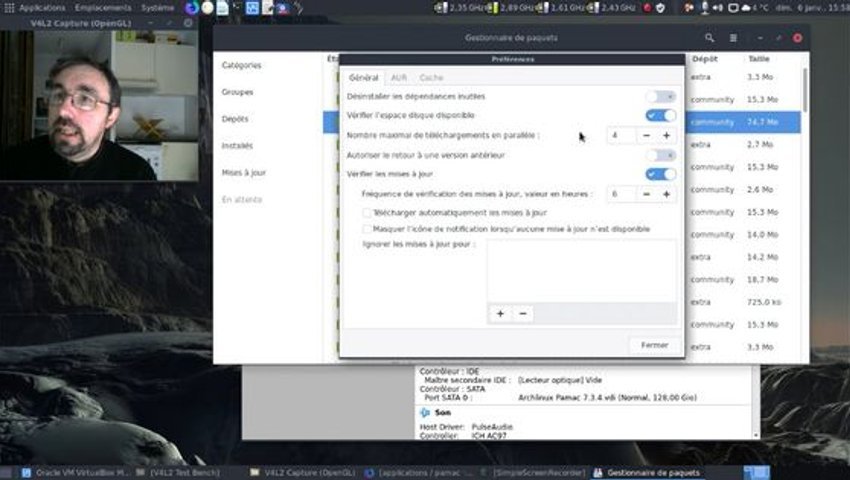Screen dimensions: 850x480
Task: Switch to V4L2 Test Bench taskbar item
Action: [178, 472]
